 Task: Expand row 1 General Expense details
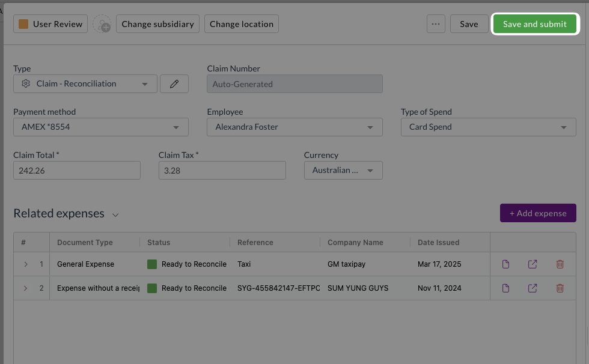point(25,264)
